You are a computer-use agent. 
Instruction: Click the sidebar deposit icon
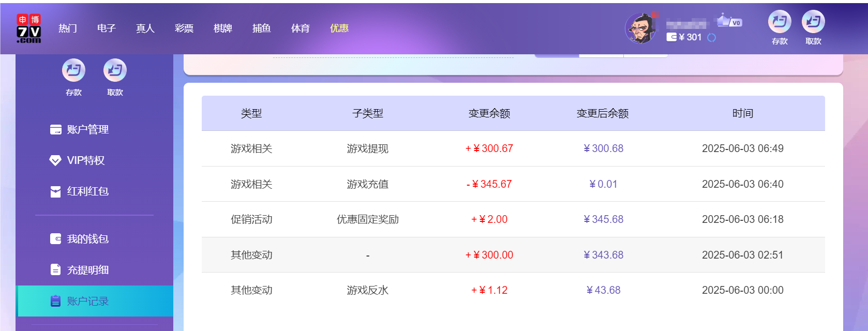coord(73,70)
